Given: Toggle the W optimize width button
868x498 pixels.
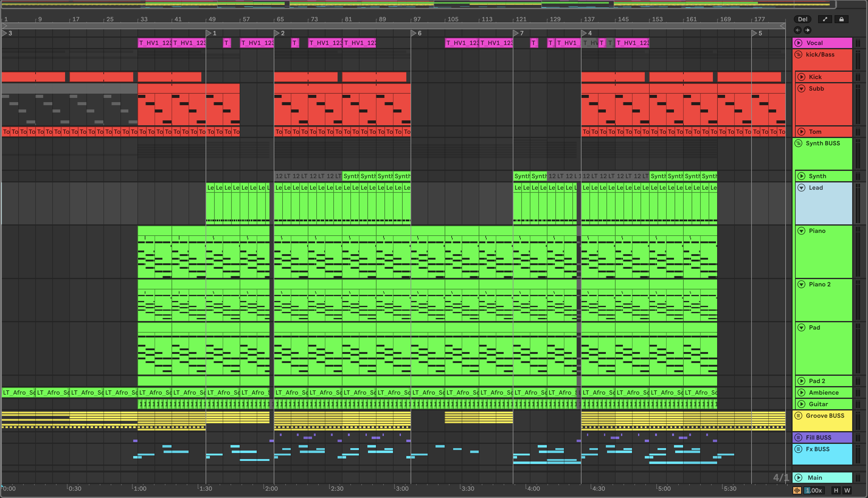Looking at the screenshot, I should click(847, 490).
